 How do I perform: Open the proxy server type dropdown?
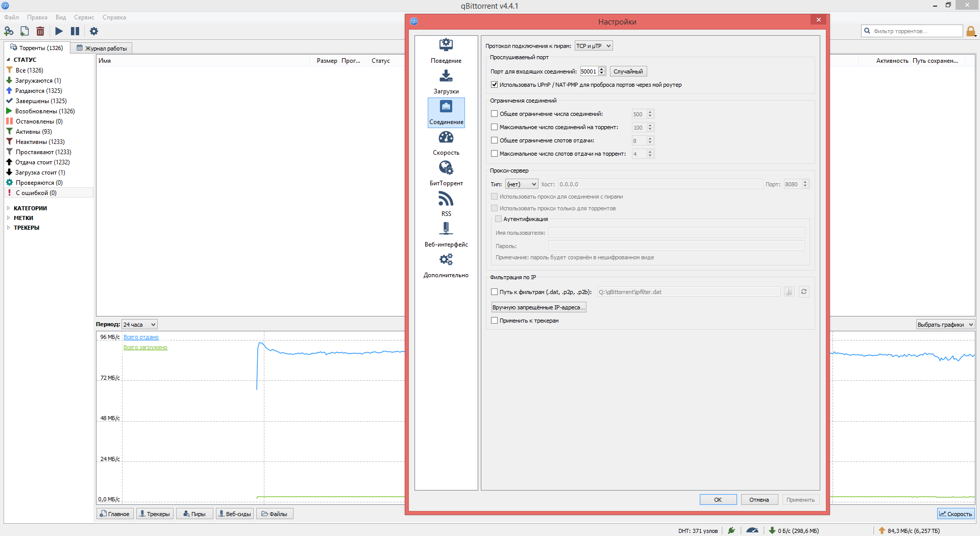521,184
